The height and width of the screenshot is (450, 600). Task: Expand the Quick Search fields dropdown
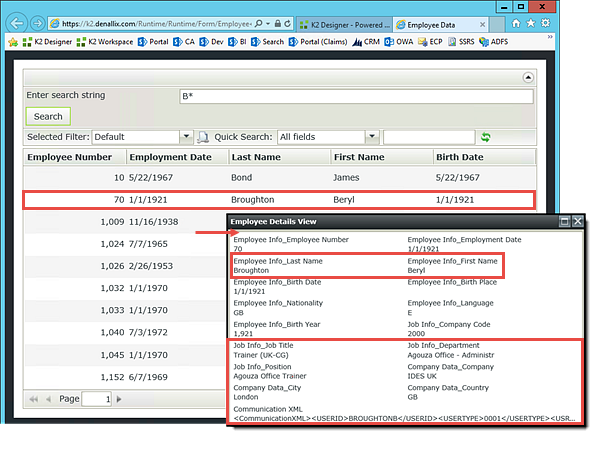tap(372, 137)
